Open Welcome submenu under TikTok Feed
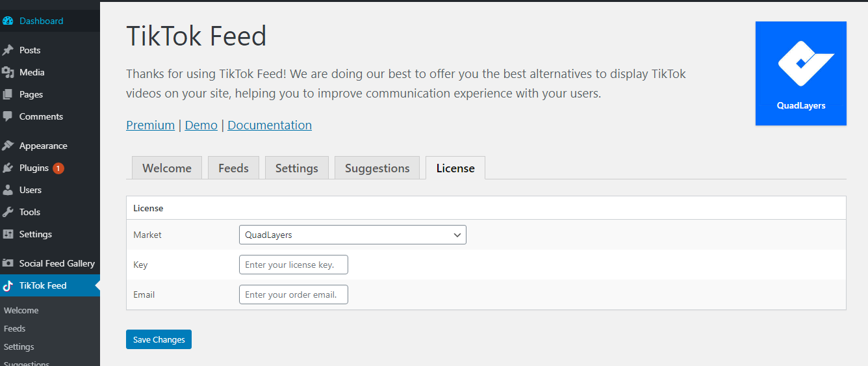This screenshot has height=366, width=868. tap(21, 311)
